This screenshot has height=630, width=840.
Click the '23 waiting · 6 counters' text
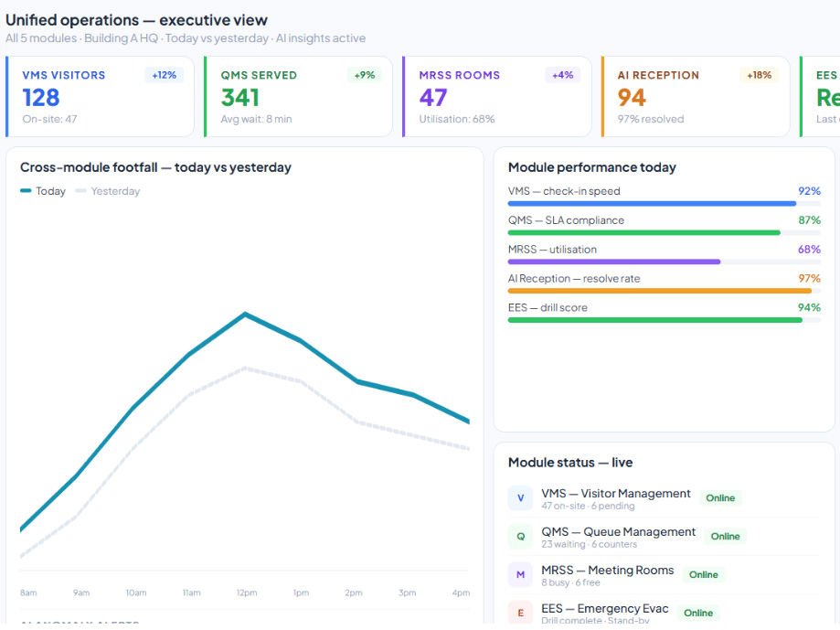tap(590, 544)
